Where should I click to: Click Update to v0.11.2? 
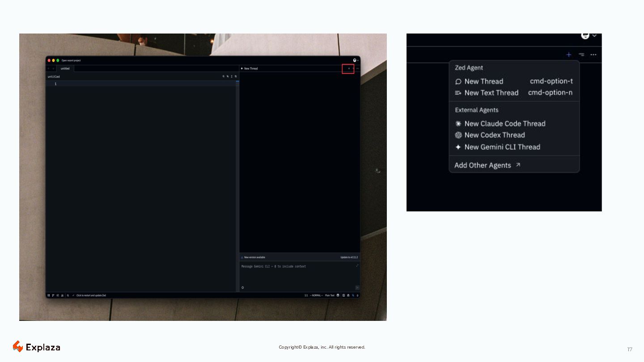349,257
